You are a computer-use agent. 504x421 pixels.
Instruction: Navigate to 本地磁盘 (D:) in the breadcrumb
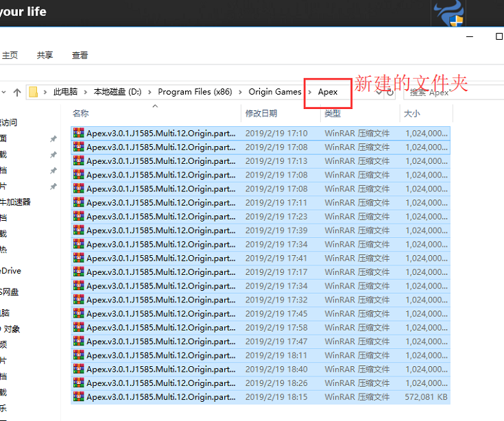tap(117, 92)
